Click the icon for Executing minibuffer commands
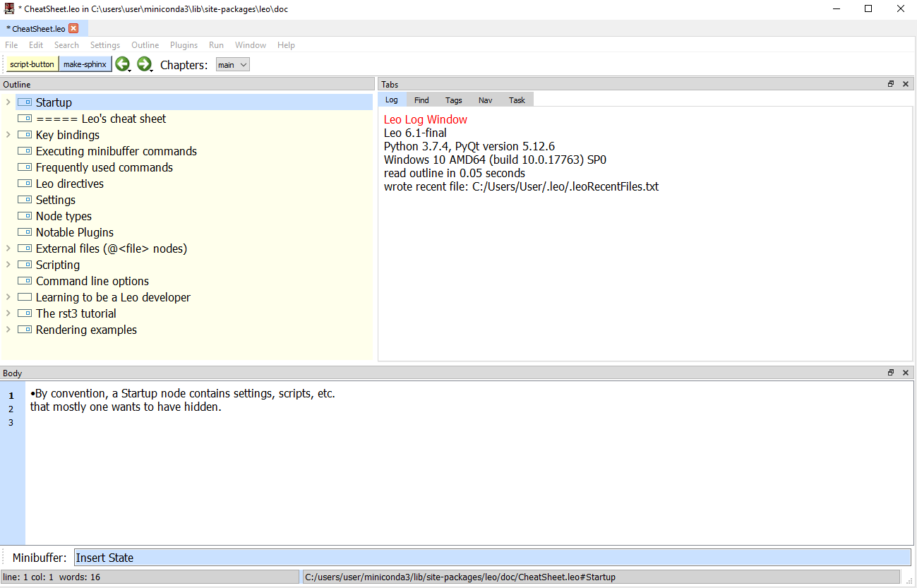 pos(25,151)
